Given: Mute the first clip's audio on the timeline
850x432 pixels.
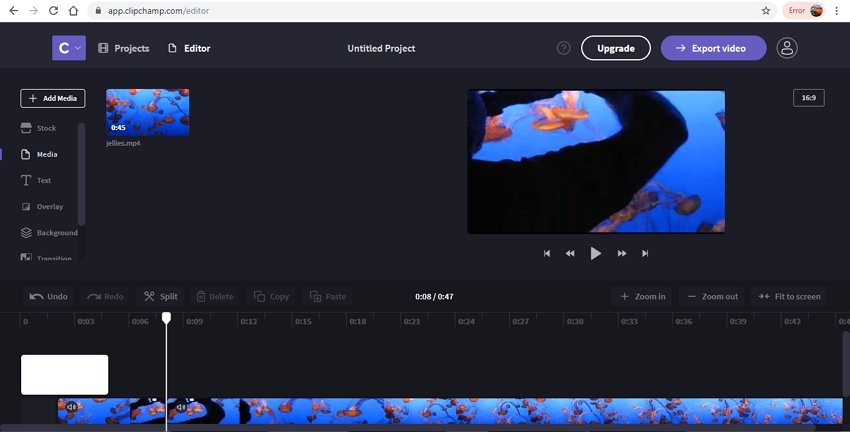Looking at the screenshot, I should [x=71, y=407].
